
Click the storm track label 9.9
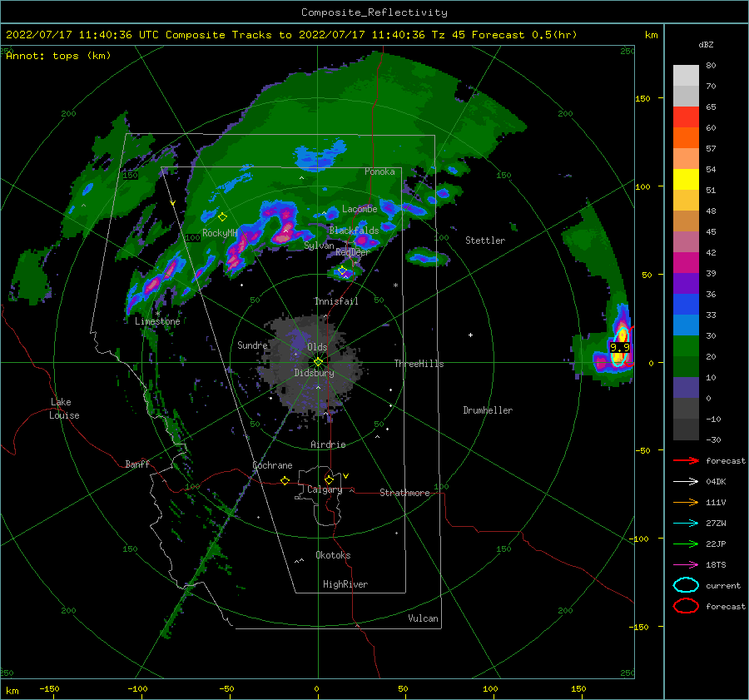[619, 347]
